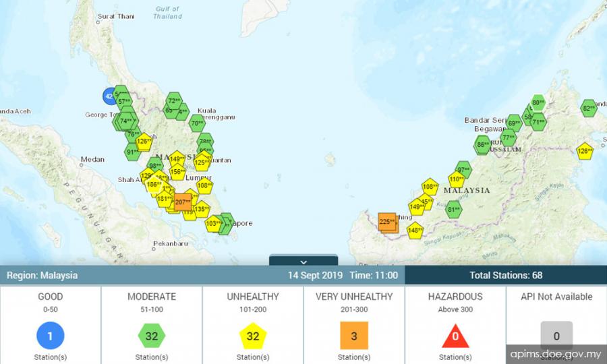Select the orange 225 marker near Kuching

[387, 221]
